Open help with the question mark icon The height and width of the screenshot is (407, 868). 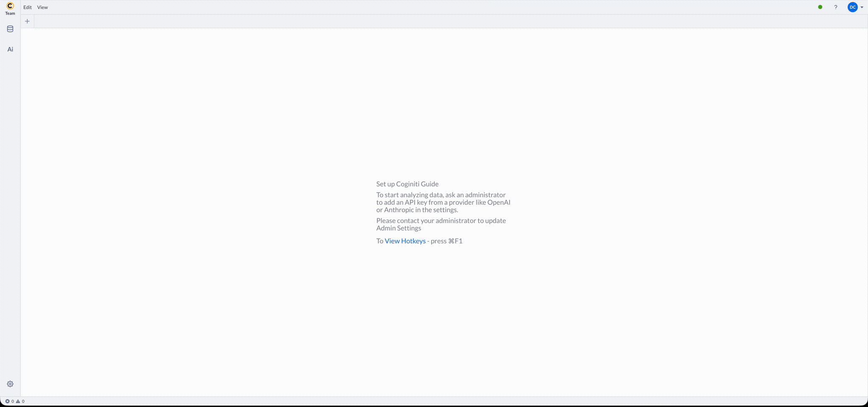tap(836, 7)
